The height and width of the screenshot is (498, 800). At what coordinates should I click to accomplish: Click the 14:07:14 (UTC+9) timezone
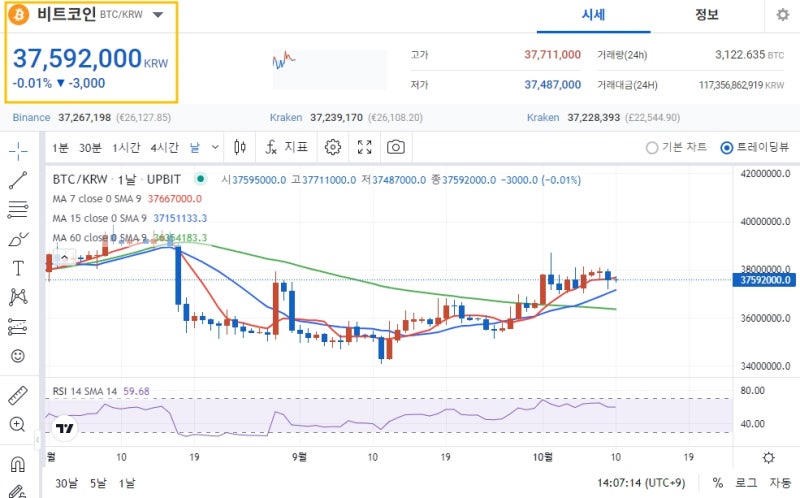(641, 483)
